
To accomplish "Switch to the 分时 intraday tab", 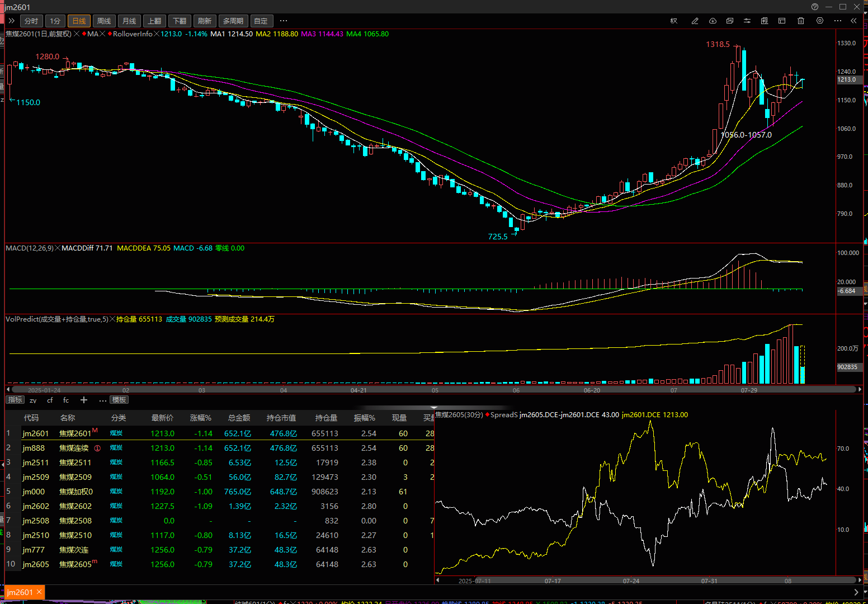I will point(31,21).
